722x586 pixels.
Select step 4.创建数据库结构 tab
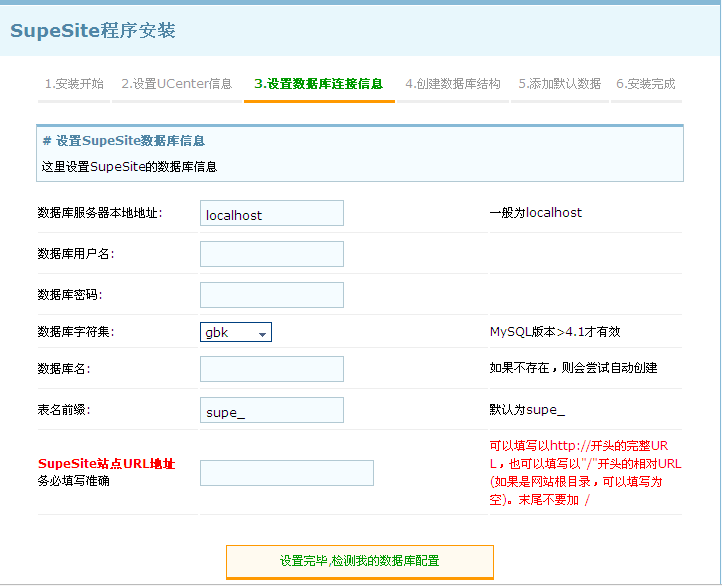pos(453,84)
